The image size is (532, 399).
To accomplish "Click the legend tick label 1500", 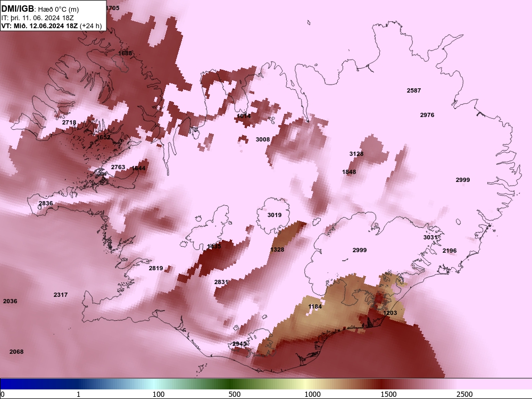I will (x=388, y=394).
